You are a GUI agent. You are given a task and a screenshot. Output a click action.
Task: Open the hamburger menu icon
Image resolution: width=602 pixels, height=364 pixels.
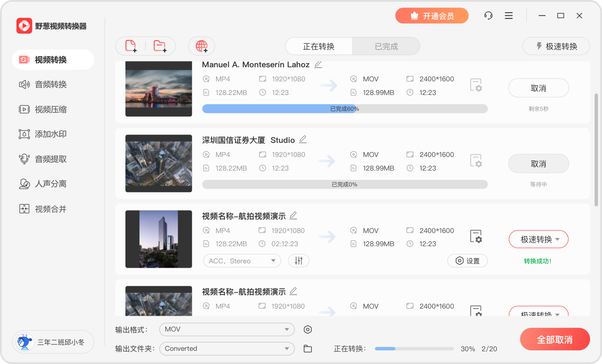pyautogui.click(x=508, y=15)
